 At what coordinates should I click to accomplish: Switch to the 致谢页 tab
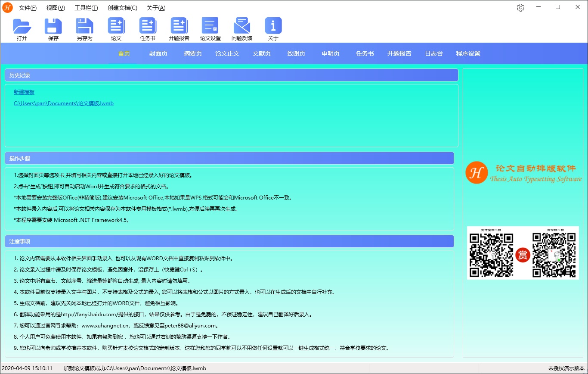pyautogui.click(x=296, y=53)
